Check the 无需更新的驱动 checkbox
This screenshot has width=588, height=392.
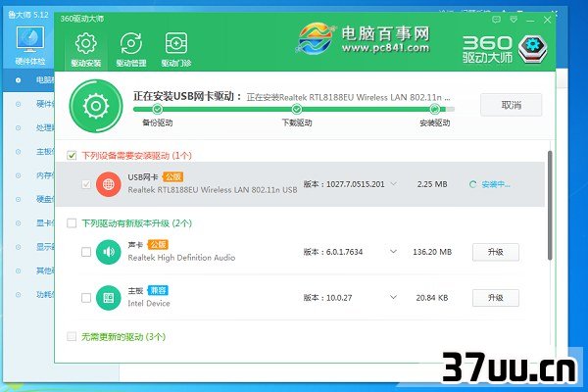click(72, 336)
